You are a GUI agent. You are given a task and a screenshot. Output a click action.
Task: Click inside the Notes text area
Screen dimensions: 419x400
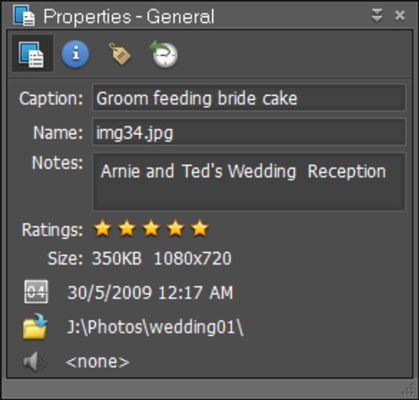point(249,182)
